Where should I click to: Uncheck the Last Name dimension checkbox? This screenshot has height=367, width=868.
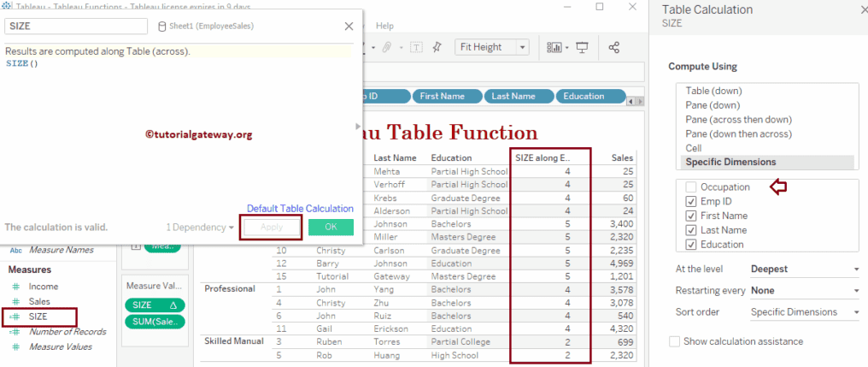[691, 230]
